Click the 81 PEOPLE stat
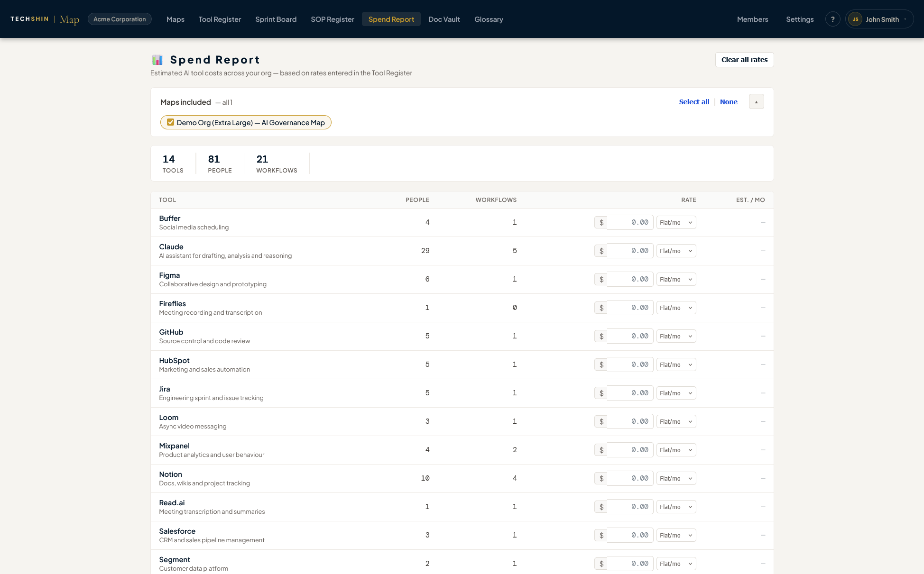Image resolution: width=924 pixels, height=574 pixels. pos(220,164)
